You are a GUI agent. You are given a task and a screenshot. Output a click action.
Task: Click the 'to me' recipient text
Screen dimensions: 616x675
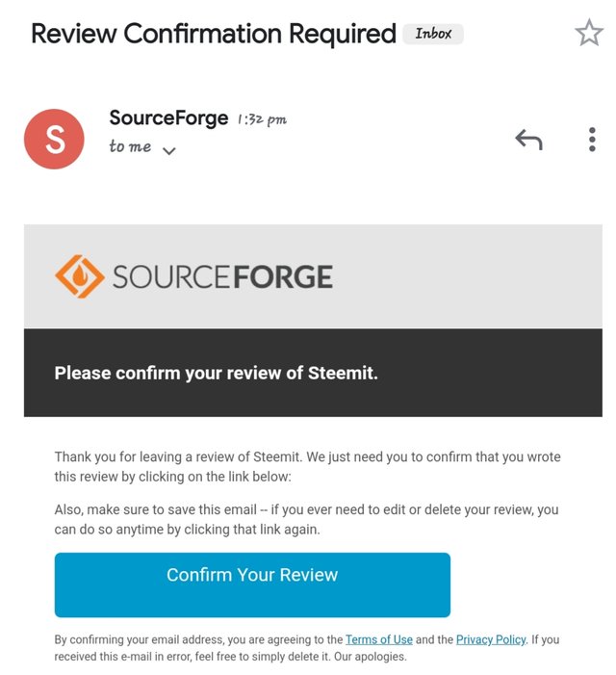130,147
